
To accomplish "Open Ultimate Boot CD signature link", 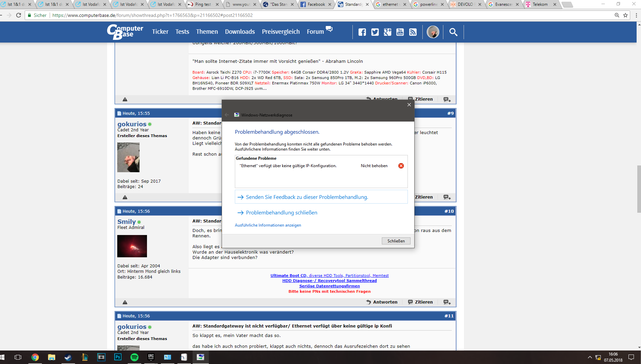I will 329,276.
